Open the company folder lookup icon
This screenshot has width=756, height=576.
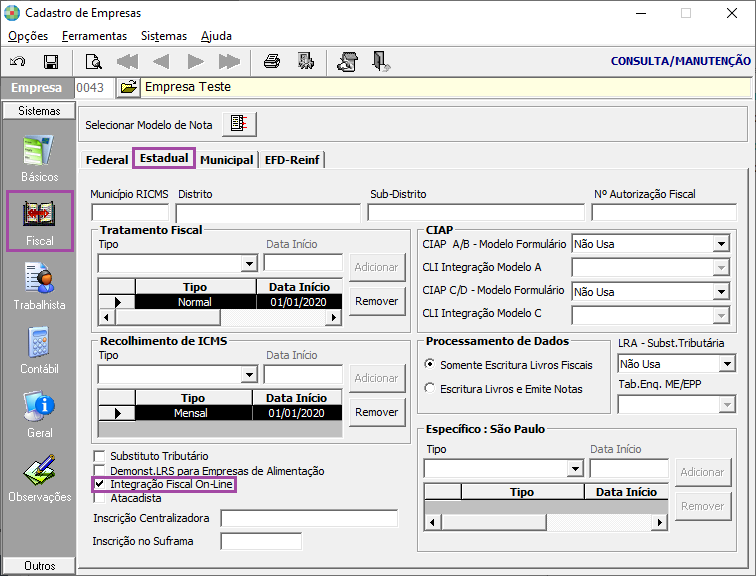pos(128,88)
